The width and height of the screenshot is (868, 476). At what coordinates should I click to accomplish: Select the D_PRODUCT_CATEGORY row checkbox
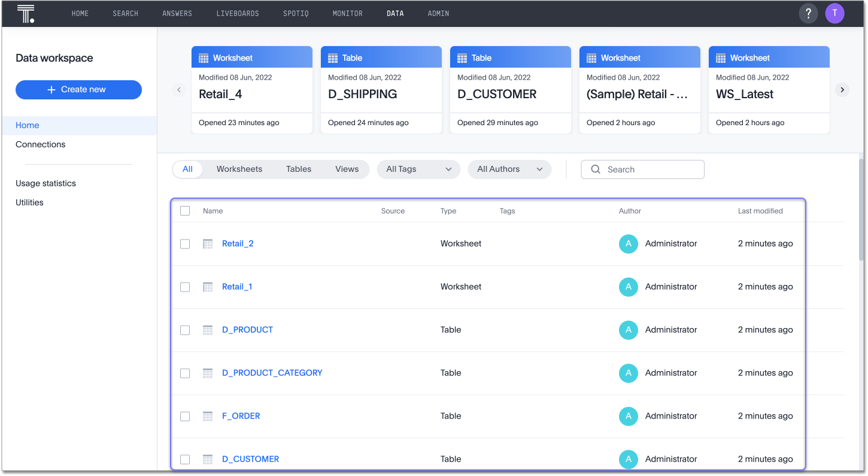point(185,373)
